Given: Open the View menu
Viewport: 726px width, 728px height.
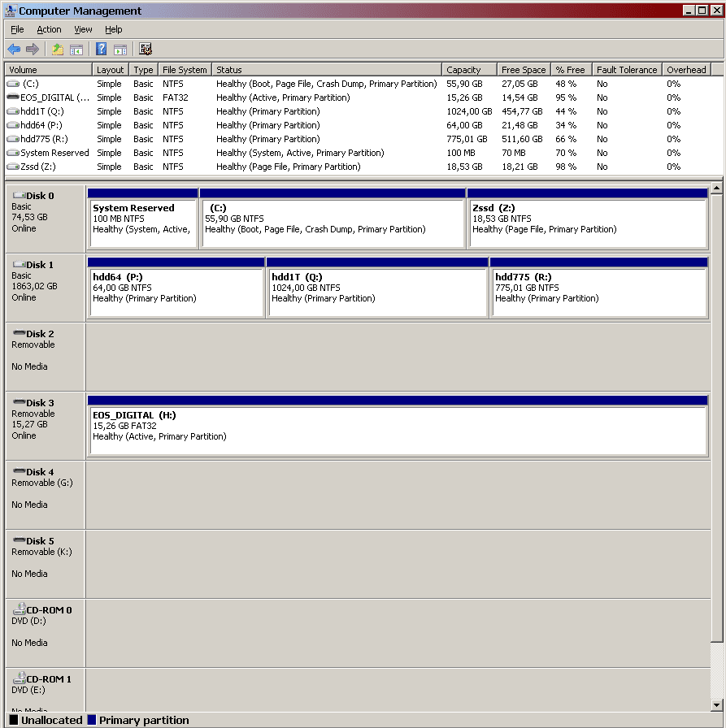Looking at the screenshot, I should pos(83,29).
